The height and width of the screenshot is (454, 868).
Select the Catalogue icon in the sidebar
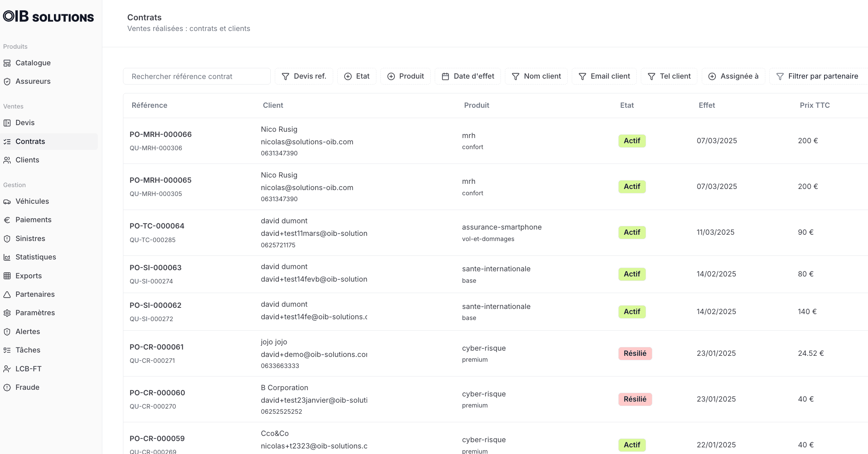7,63
